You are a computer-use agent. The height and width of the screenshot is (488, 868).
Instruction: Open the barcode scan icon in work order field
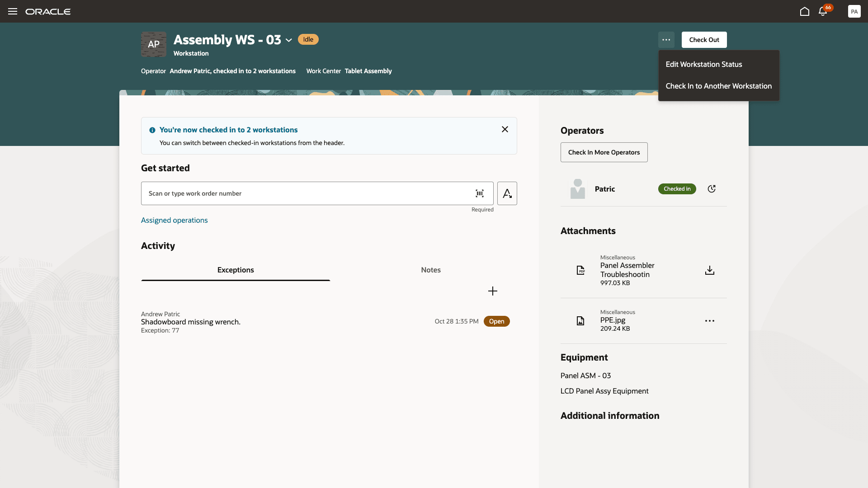480,193
